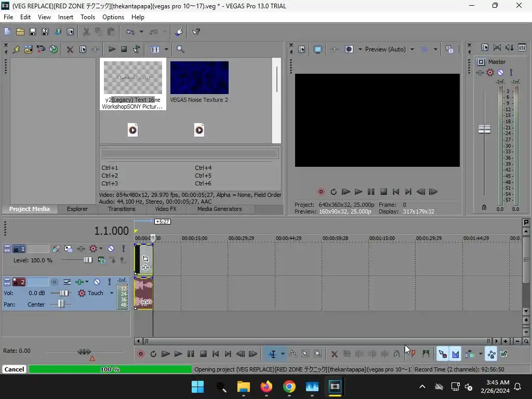Expand the Video Output FX dropdown arrow
Image resolution: width=532 pixels, height=399 pixels.
(360, 49)
